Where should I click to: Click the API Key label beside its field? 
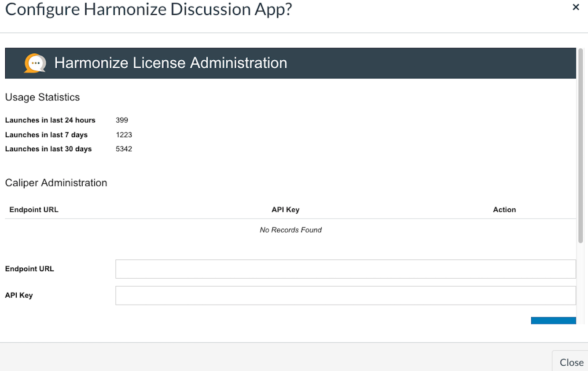[19, 295]
